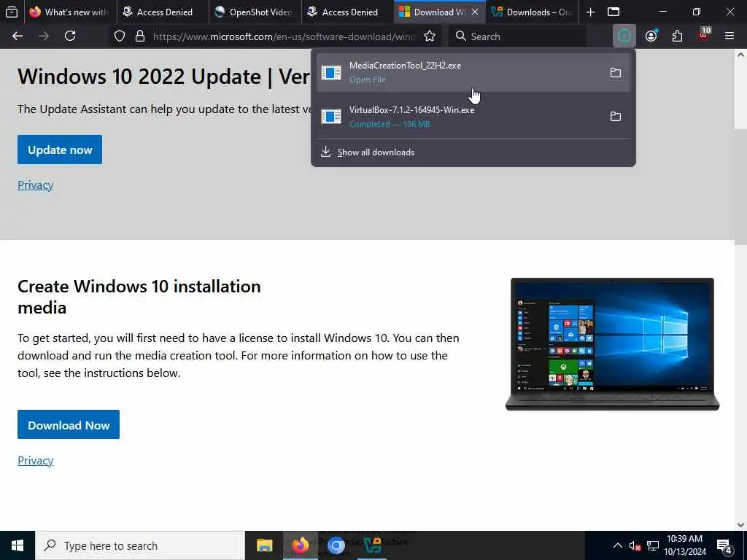747x560 pixels.
Task: Open the extensions puzzle icon
Action: (x=677, y=36)
